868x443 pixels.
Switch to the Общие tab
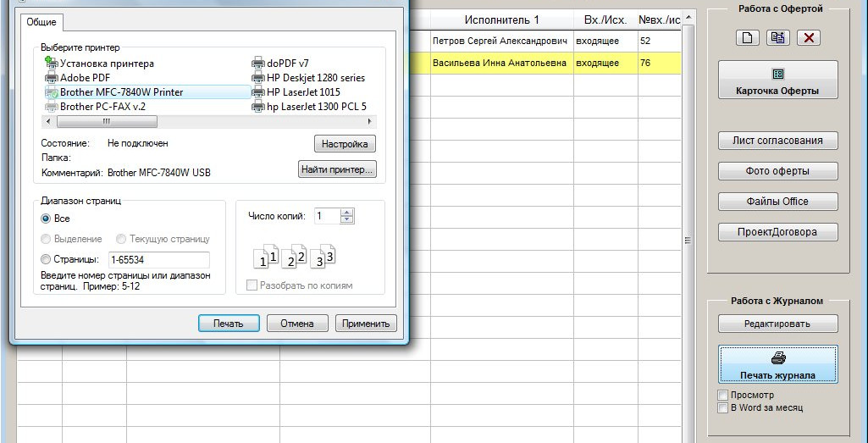pyautogui.click(x=41, y=22)
